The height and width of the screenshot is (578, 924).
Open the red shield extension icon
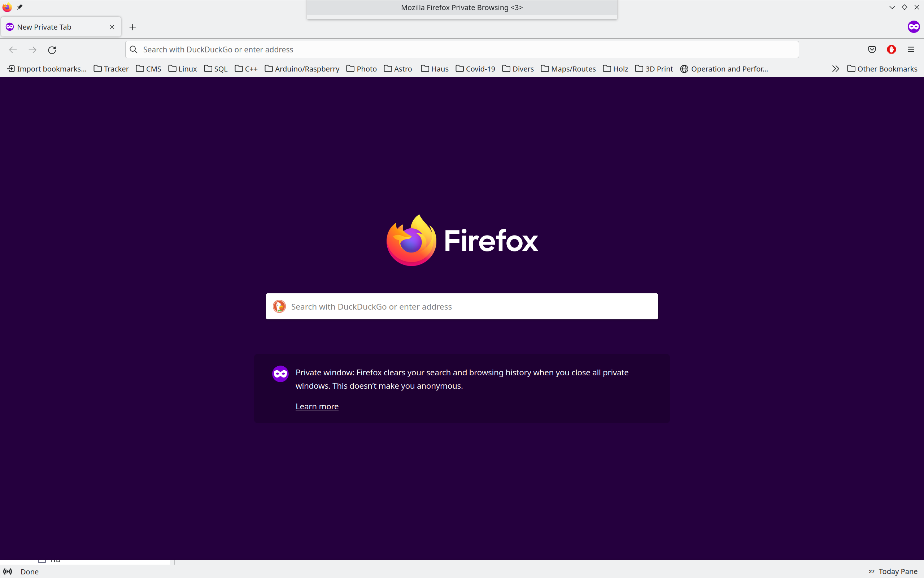(x=892, y=50)
